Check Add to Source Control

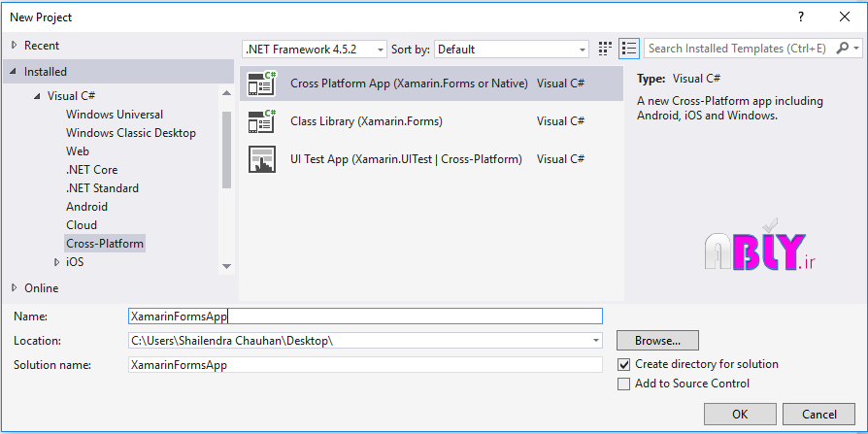tap(624, 384)
